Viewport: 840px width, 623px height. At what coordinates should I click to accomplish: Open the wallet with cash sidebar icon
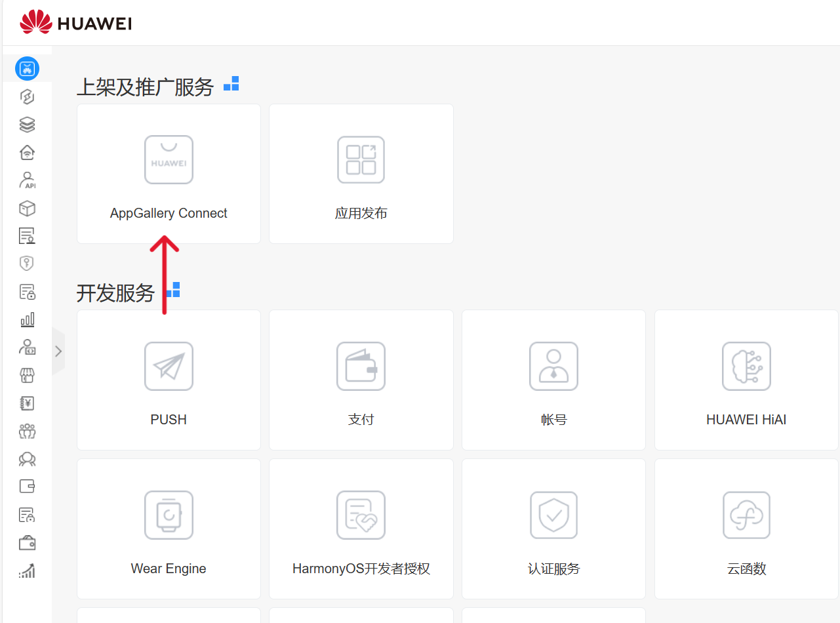pyautogui.click(x=27, y=543)
